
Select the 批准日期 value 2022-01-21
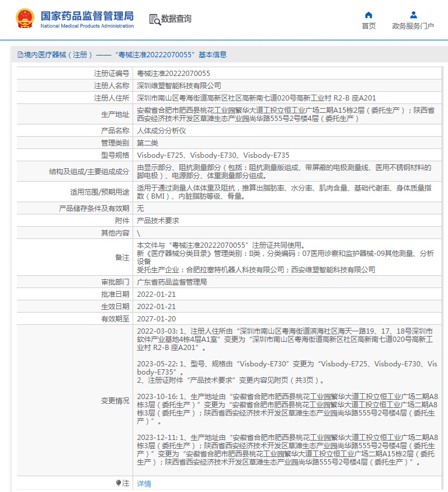click(156, 294)
